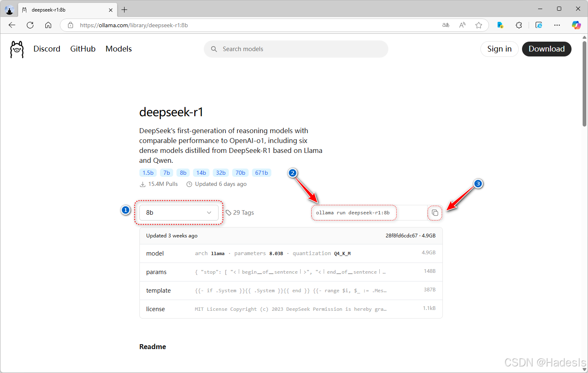Screen dimensions: 588x373
Task: Open the Models page
Action: [x=119, y=49]
